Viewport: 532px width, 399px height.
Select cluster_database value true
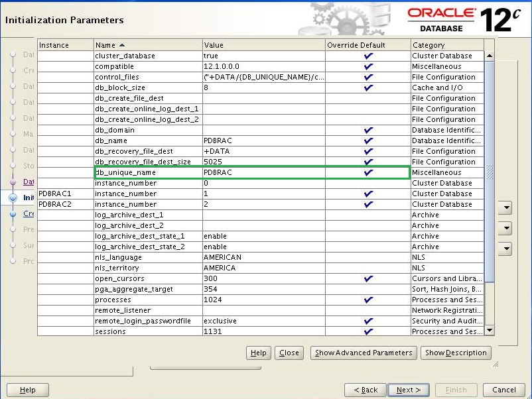263,56
